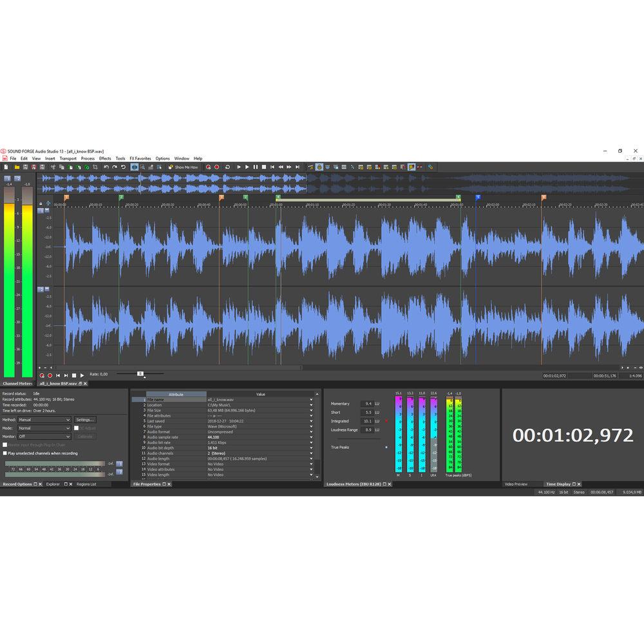
Task: Select the Open file icon
Action: pos(17,167)
